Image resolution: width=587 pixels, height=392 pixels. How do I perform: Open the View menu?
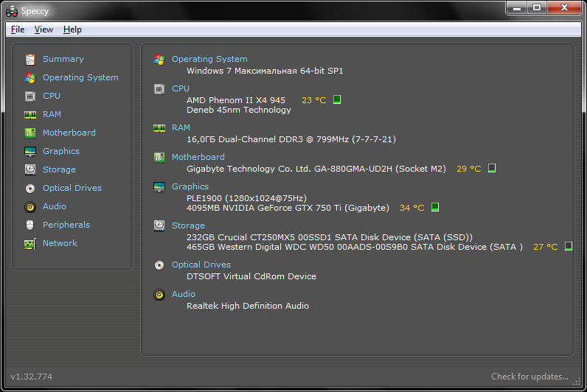tap(44, 29)
